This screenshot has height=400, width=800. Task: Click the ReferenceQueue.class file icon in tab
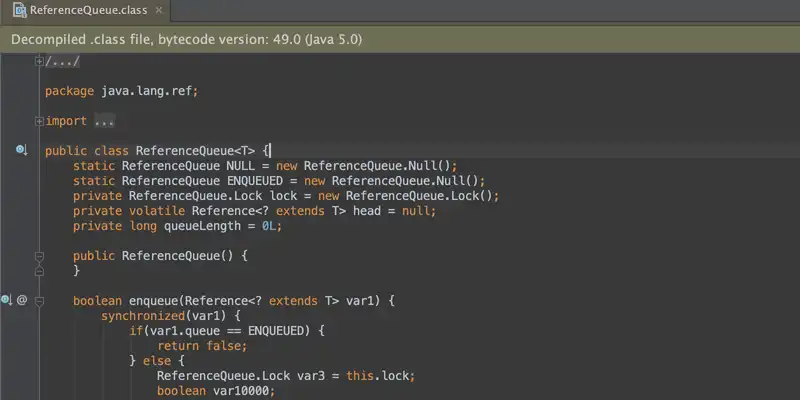[x=18, y=11]
